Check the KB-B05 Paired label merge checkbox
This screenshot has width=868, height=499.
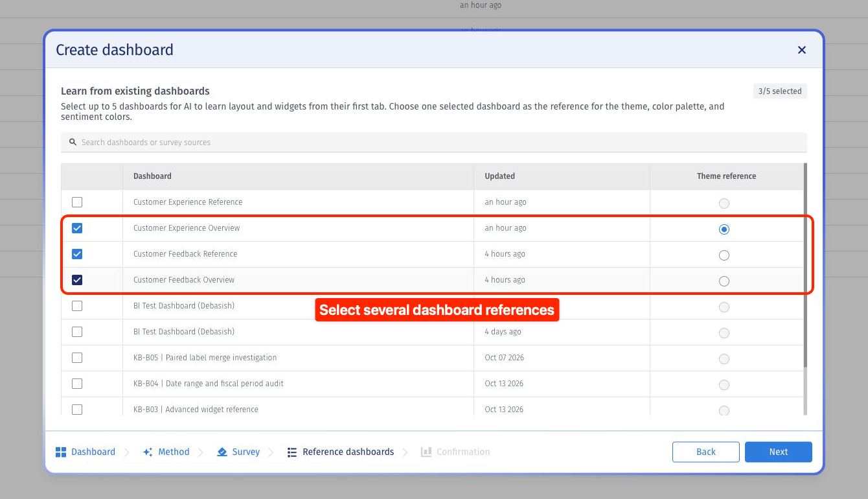click(77, 358)
